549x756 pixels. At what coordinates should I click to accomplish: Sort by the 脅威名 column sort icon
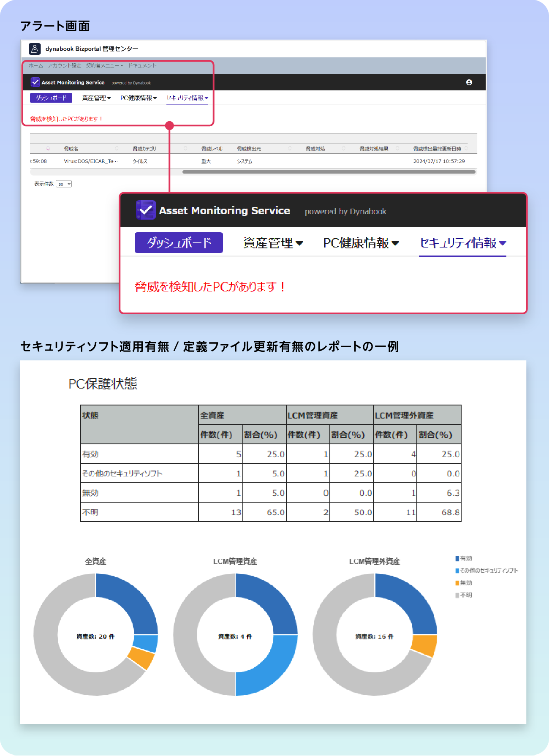117,148
